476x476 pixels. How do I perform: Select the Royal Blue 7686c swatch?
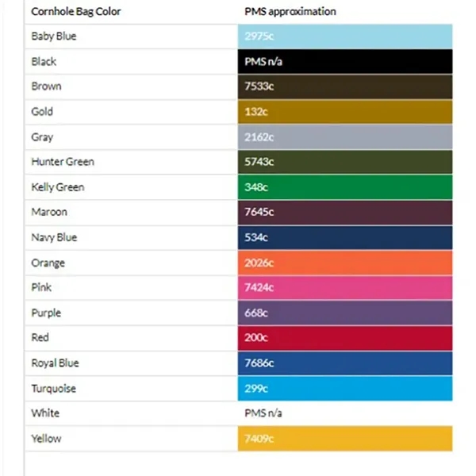345,363
